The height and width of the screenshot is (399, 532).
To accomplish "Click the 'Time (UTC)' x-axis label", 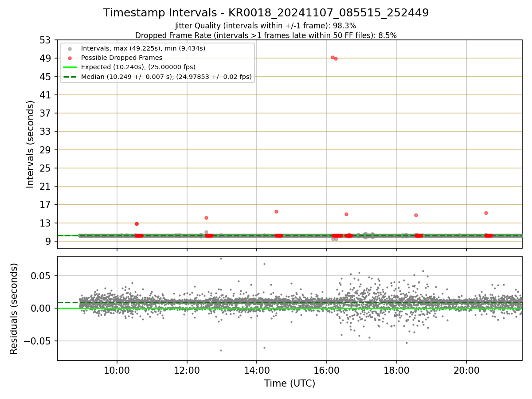I will pyautogui.click(x=290, y=383).
